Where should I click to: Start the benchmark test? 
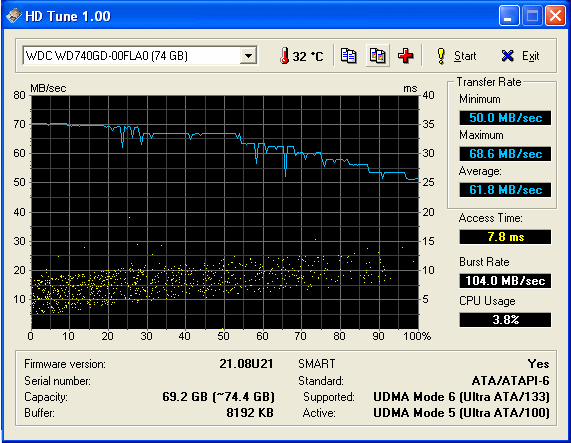456,56
